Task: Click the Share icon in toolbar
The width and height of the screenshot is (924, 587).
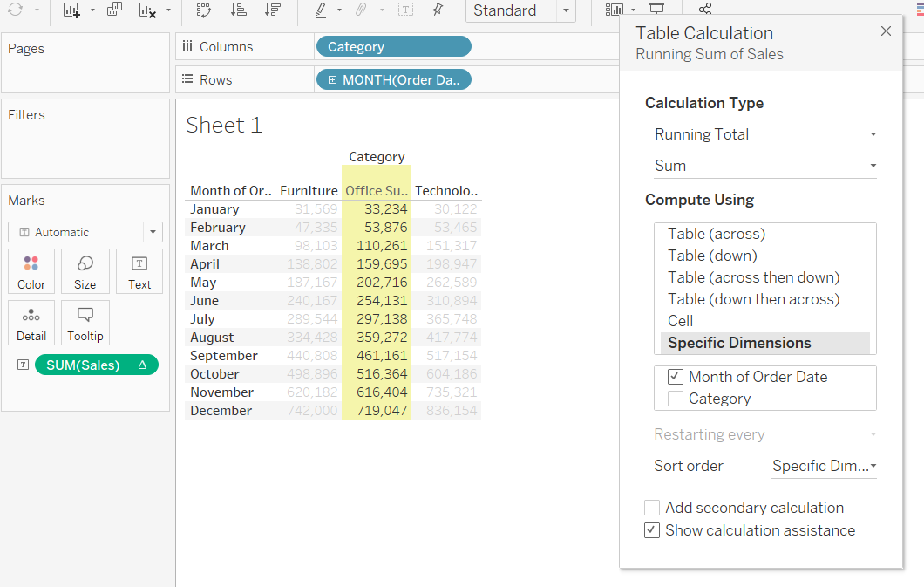Action: [x=704, y=10]
